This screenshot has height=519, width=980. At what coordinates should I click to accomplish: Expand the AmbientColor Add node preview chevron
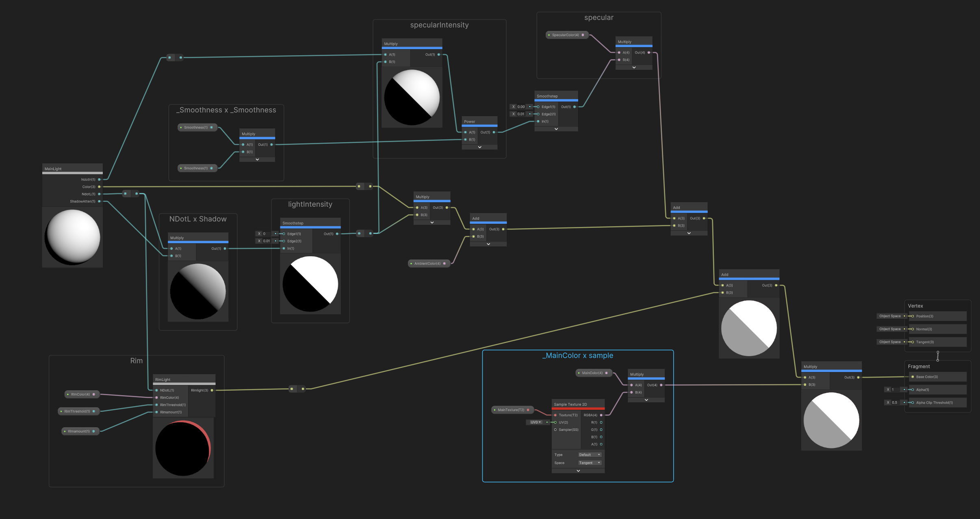click(x=488, y=244)
